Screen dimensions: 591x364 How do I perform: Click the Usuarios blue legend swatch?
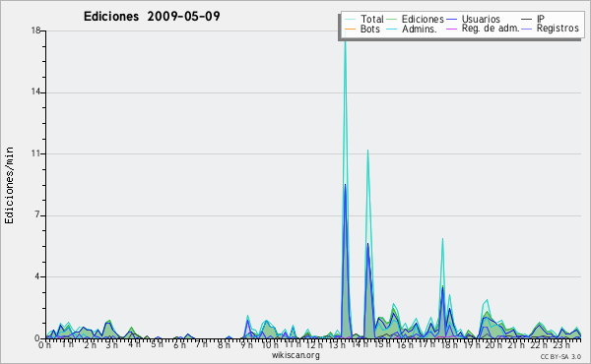click(451, 20)
